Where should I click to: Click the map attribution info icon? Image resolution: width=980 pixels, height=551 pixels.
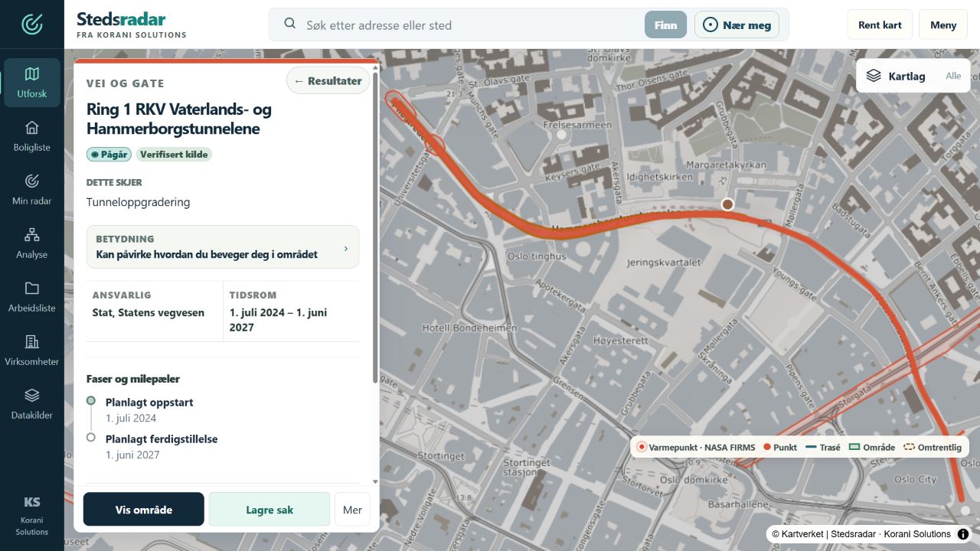(963, 534)
